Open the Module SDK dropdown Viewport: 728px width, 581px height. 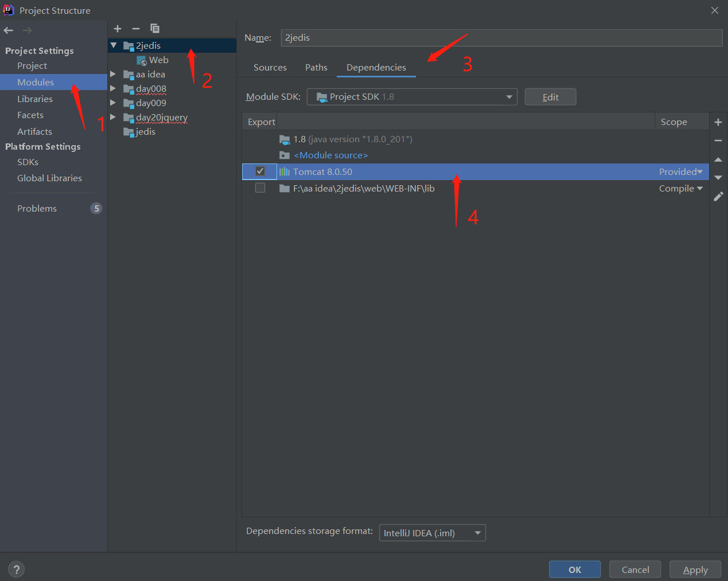coord(412,97)
